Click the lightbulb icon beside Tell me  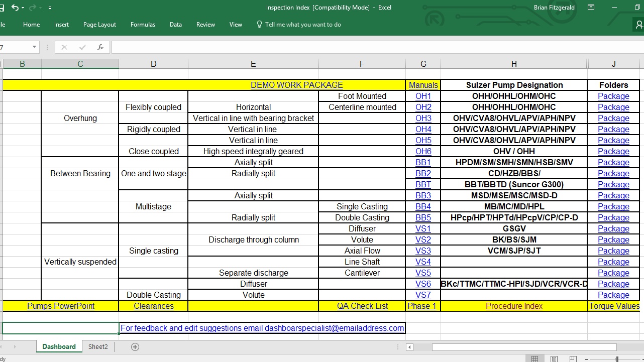pos(259,24)
